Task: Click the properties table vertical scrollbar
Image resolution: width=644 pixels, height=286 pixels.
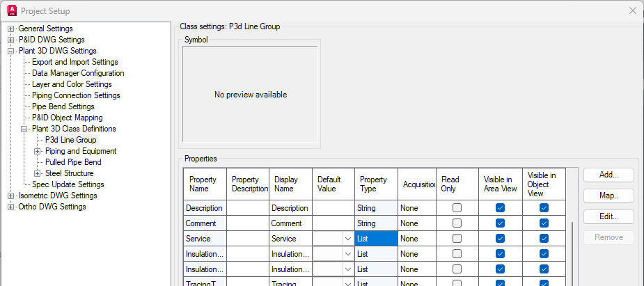Action: coord(572,253)
